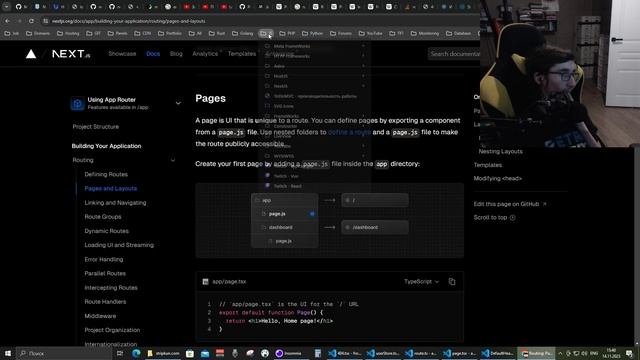This screenshot has width=640, height=360.
Task: Open Error Handling sidebar page
Action: tap(104, 260)
